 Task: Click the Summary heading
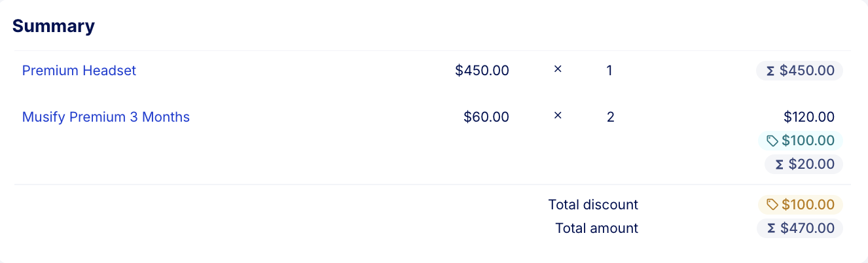(x=54, y=26)
